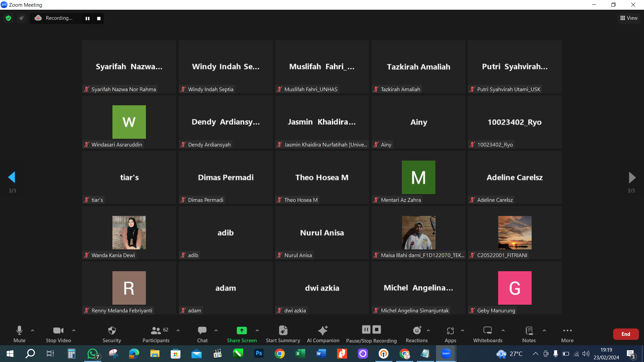The height and width of the screenshot is (362, 644).
Task: Open the Notes icon
Action: tap(529, 330)
